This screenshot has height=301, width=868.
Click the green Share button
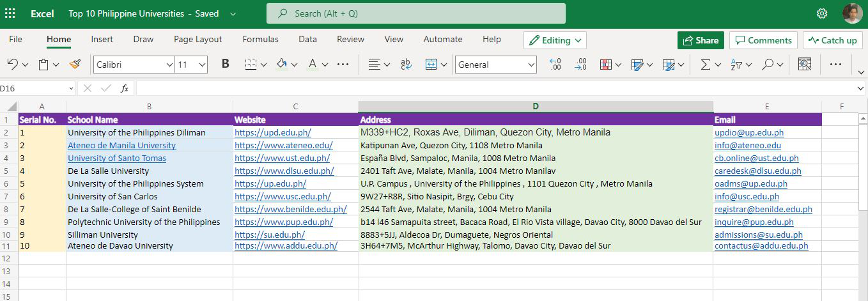701,40
